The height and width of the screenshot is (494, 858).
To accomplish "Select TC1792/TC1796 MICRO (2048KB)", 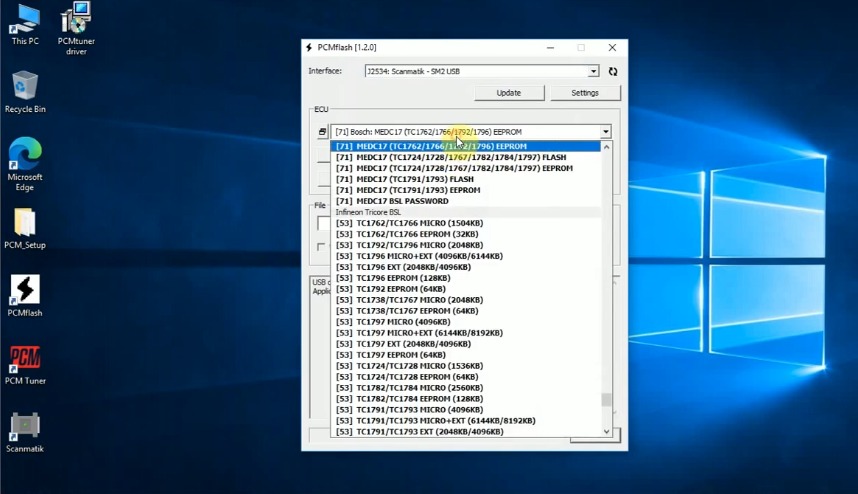I will pos(465,245).
